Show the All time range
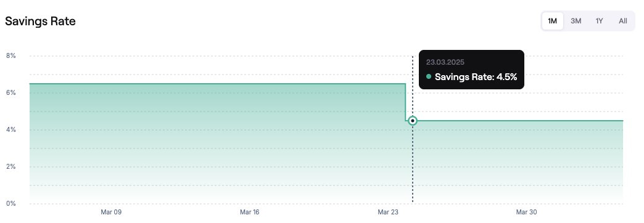644x223 pixels. pyautogui.click(x=622, y=21)
